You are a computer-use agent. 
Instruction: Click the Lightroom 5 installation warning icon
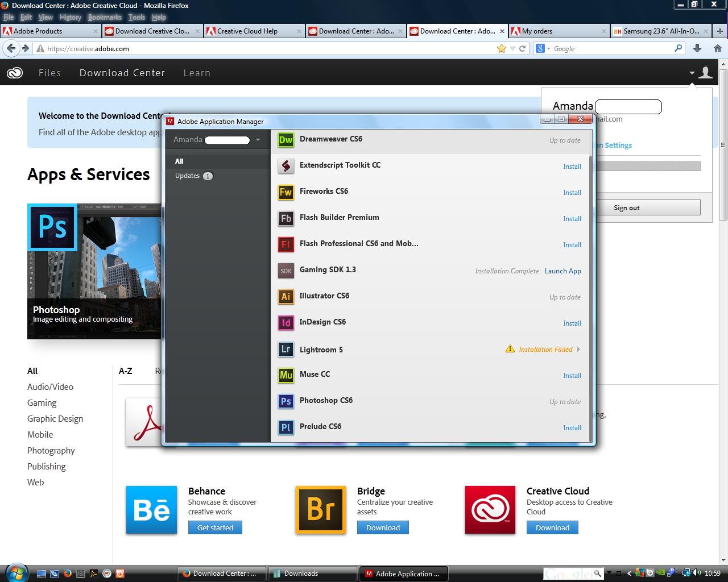pyautogui.click(x=510, y=349)
